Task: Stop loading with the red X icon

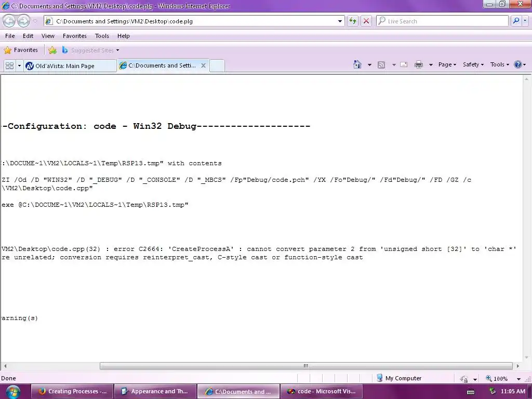Action: [366, 21]
